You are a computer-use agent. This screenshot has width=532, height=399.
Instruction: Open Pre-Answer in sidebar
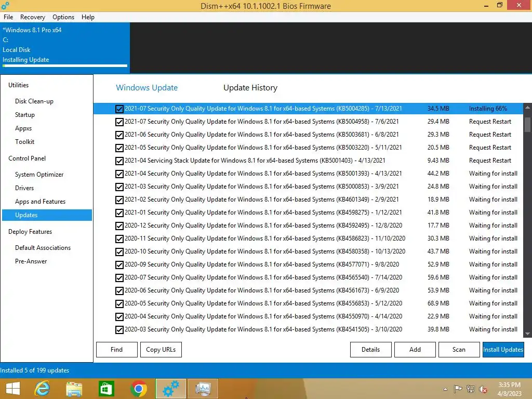tap(31, 261)
